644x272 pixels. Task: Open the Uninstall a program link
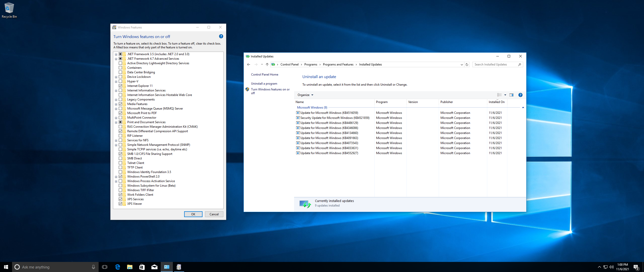(264, 84)
